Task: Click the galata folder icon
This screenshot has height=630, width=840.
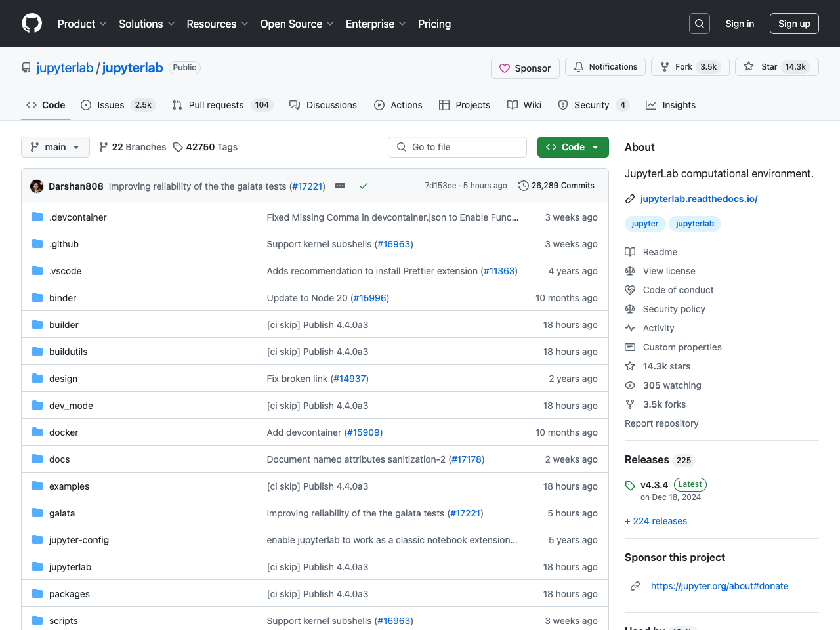Action: pyautogui.click(x=37, y=513)
